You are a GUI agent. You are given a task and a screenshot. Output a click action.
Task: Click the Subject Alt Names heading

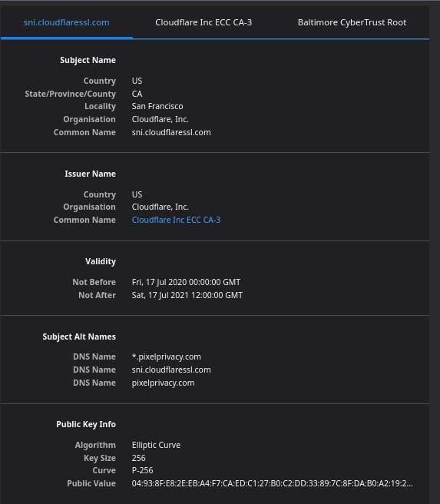coord(79,337)
